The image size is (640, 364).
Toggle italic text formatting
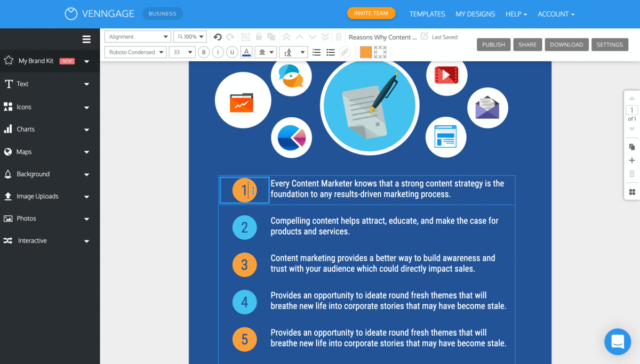218,52
